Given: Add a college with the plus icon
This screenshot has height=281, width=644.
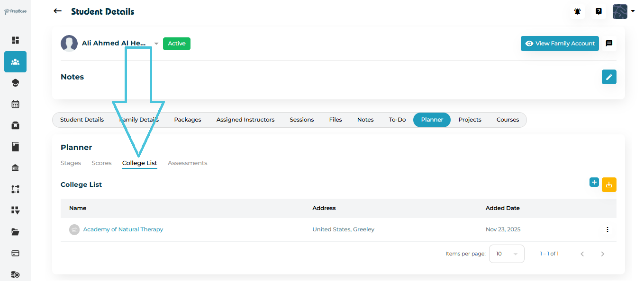Looking at the screenshot, I should 594,182.
